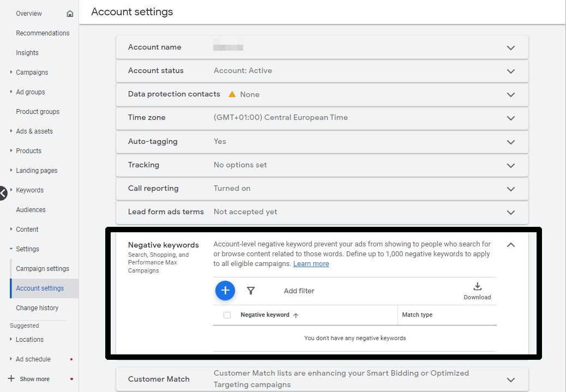This screenshot has height=392, width=566.
Task: Click the warning triangle on Data protection contacts
Action: (x=232, y=94)
